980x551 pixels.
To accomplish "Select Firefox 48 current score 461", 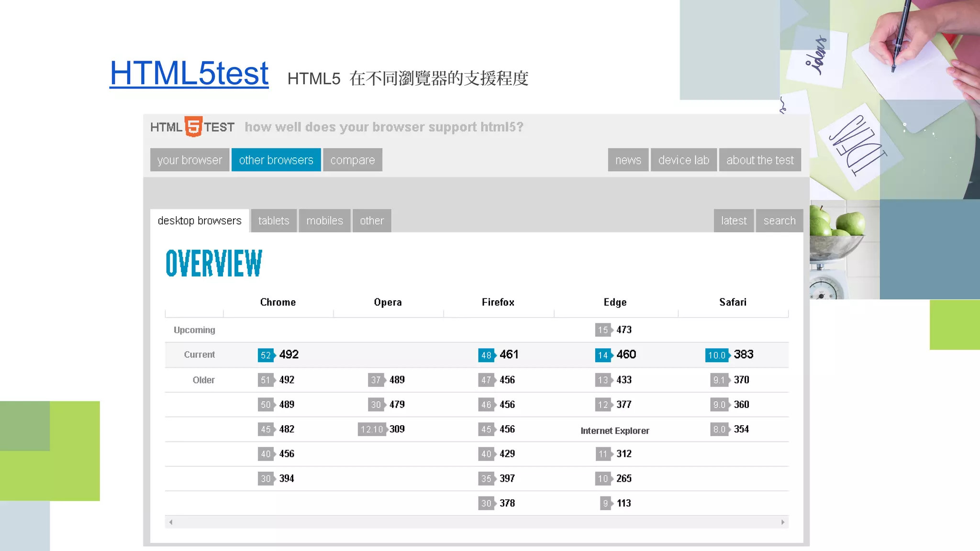I will 499,354.
